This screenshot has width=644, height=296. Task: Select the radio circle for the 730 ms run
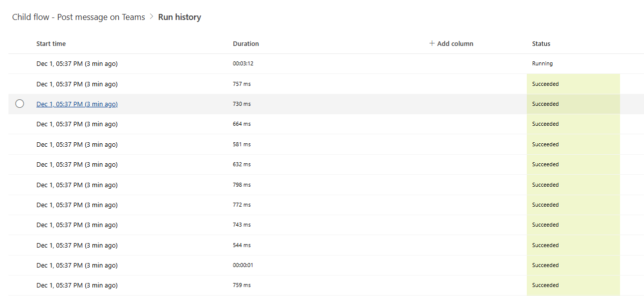[19, 104]
